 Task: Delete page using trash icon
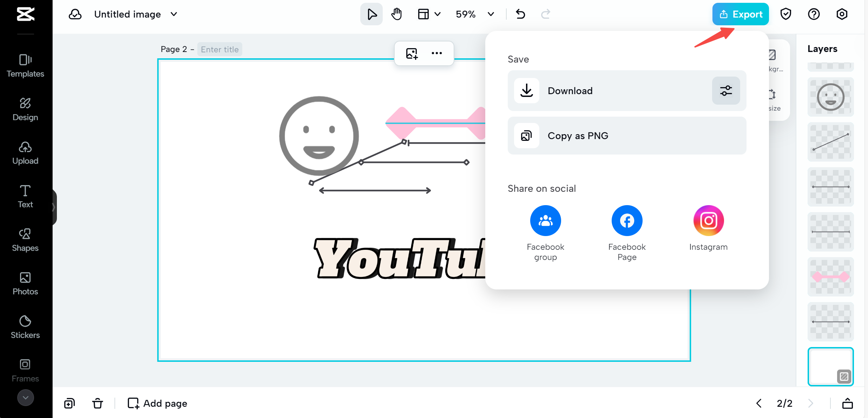point(98,403)
